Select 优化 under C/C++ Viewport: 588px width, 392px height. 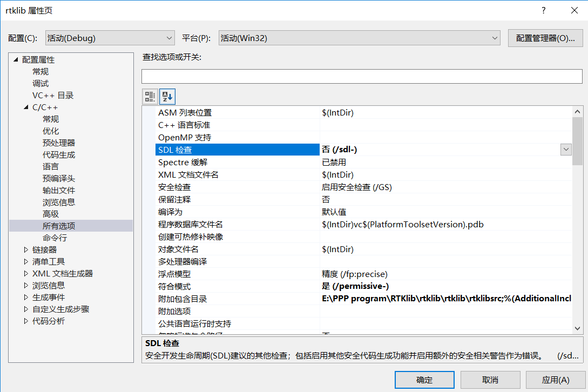pyautogui.click(x=51, y=131)
